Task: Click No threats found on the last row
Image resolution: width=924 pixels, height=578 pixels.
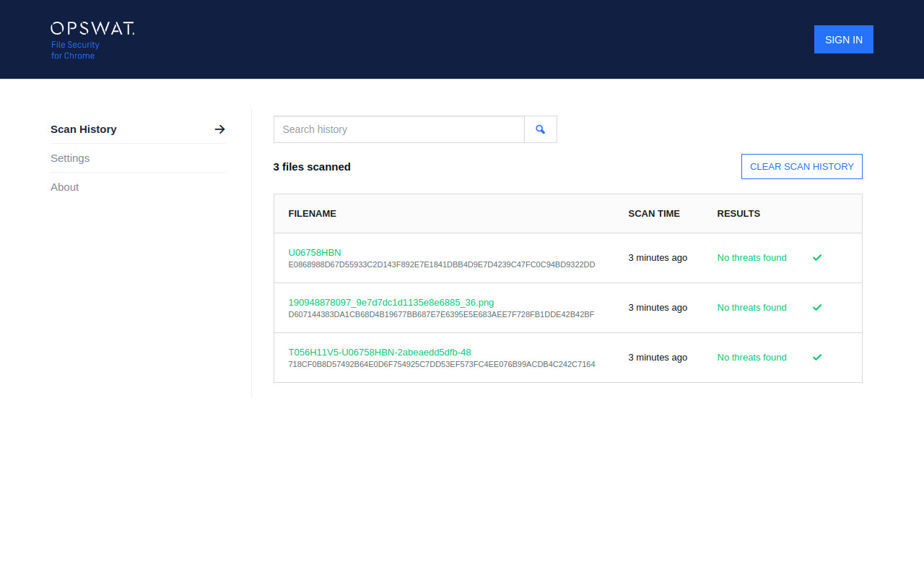Action: click(751, 357)
